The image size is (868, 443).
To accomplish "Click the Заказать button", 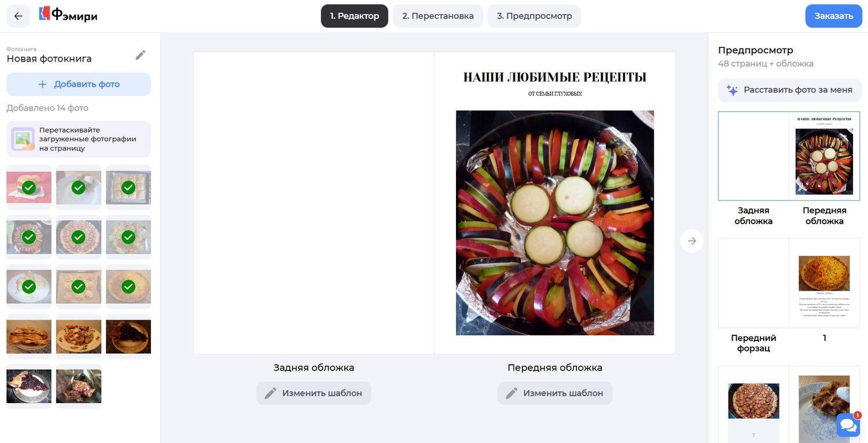I will (x=833, y=16).
